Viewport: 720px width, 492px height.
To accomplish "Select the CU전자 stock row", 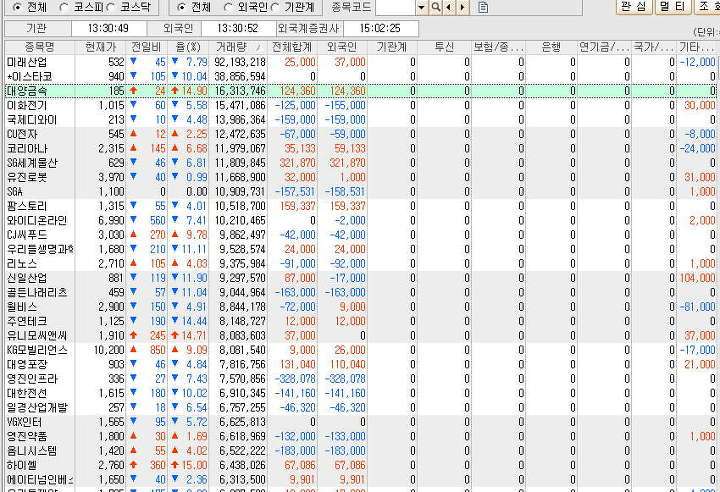I will coord(360,134).
